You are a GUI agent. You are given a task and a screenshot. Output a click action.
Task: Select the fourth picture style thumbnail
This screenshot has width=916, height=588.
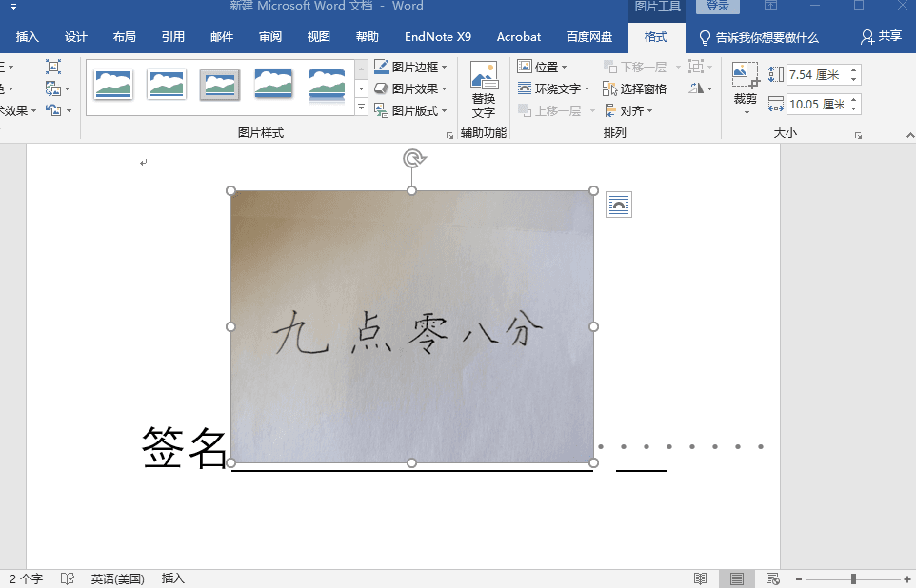point(273,84)
